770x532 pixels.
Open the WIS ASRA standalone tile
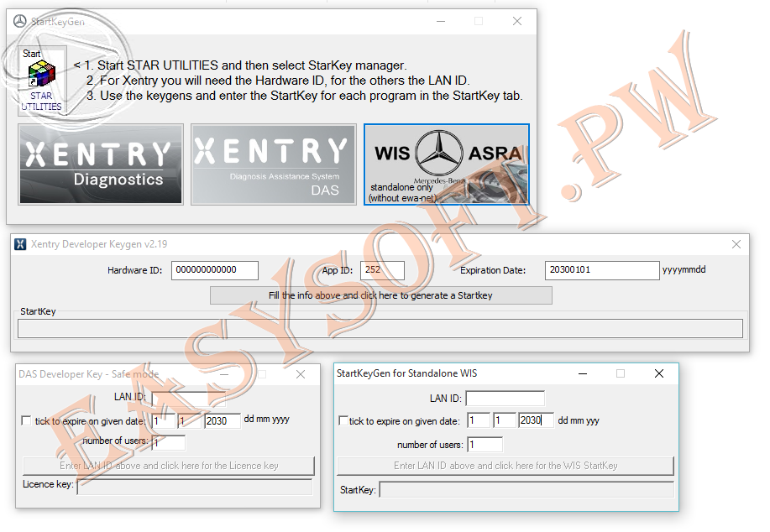447,164
